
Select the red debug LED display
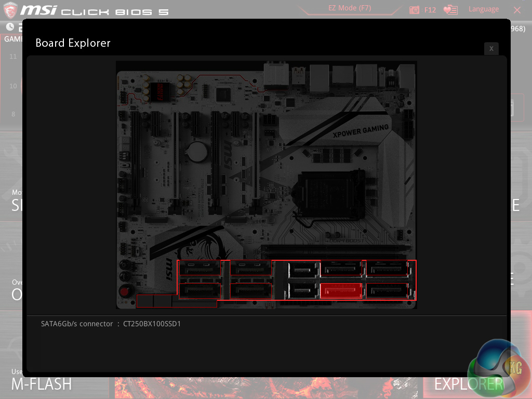point(160,91)
